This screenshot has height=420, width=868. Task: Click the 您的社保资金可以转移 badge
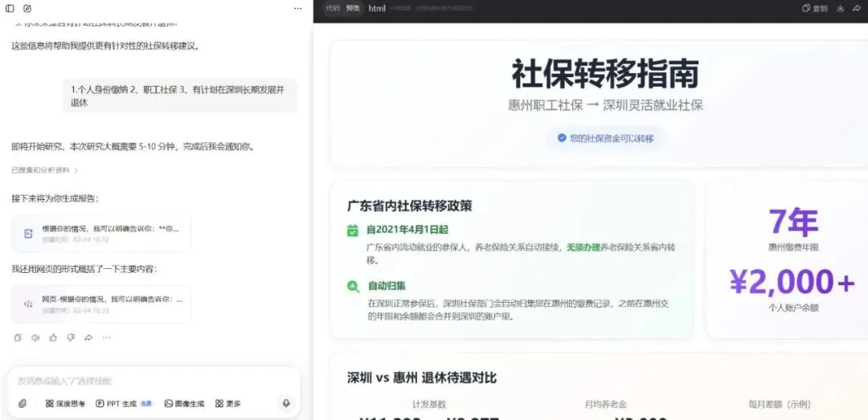click(606, 138)
